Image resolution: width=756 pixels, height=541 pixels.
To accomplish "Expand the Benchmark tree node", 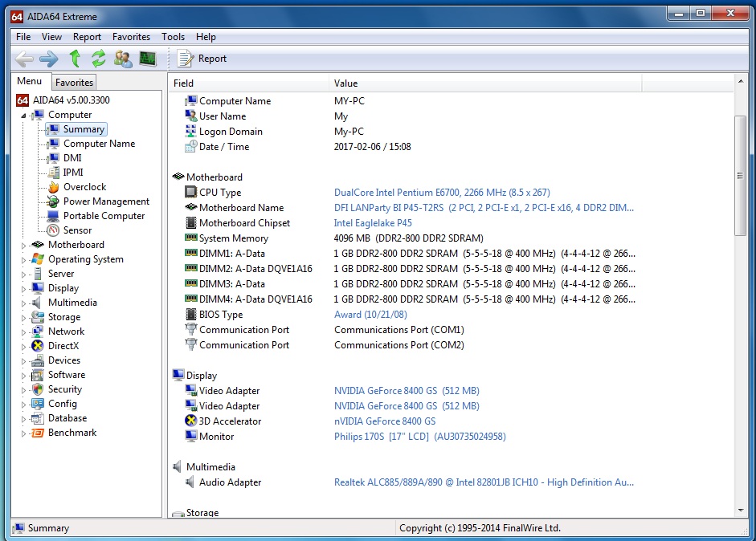I will pos(23,433).
